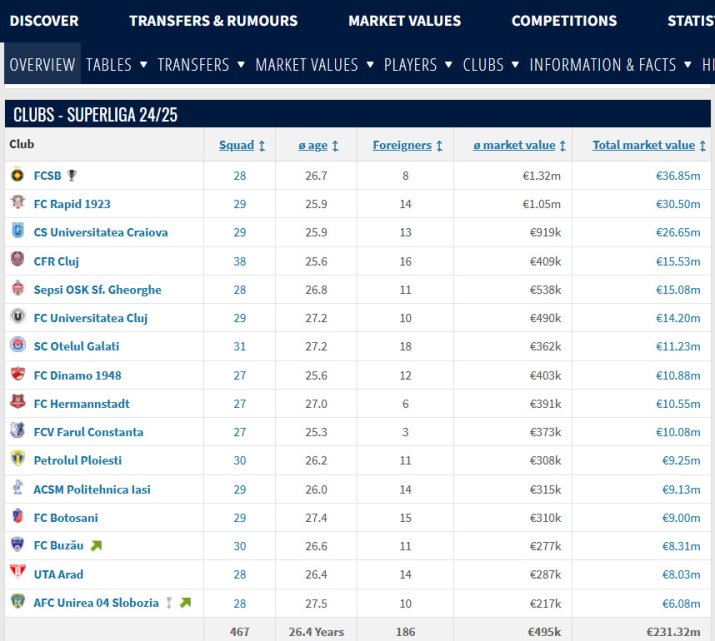Image resolution: width=715 pixels, height=641 pixels.
Task: Open AFC Unirea 04 Slobozia value €6.08m
Action: point(681,603)
